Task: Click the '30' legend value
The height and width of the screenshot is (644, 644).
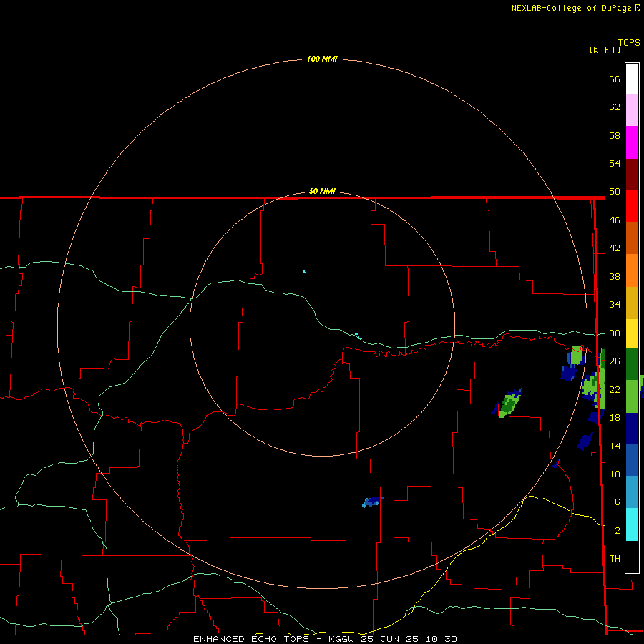Action: coord(615,333)
